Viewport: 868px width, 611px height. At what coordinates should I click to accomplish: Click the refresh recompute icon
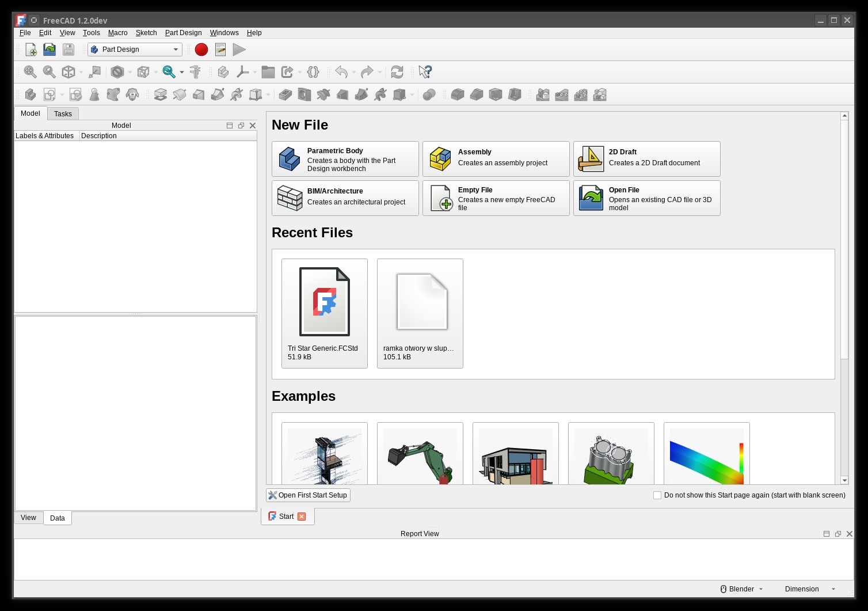pos(397,72)
